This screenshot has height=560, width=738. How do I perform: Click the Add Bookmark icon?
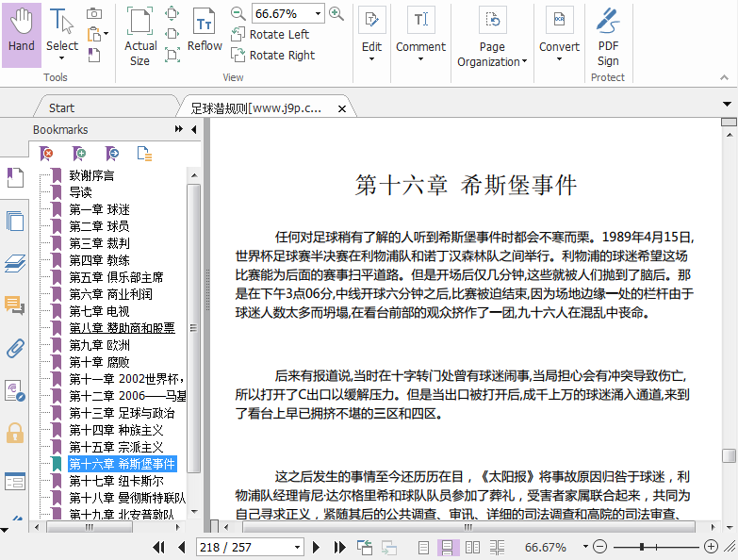click(x=79, y=154)
